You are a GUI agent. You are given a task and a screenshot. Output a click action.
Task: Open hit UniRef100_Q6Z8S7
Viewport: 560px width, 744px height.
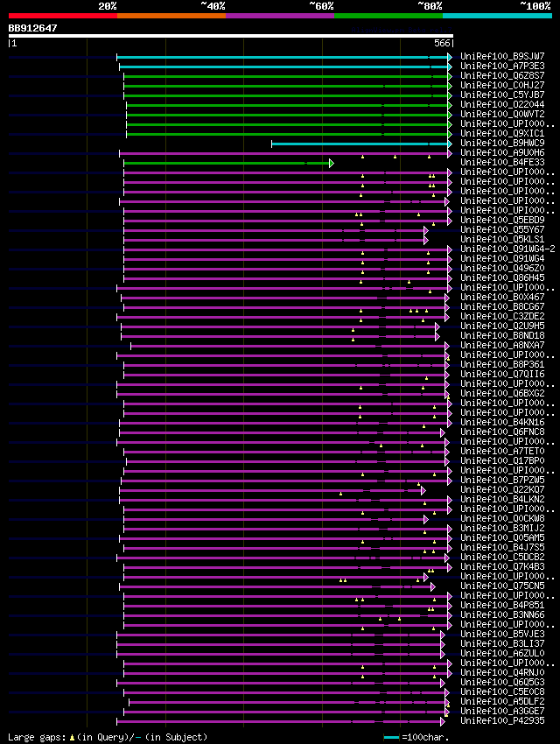(502, 75)
